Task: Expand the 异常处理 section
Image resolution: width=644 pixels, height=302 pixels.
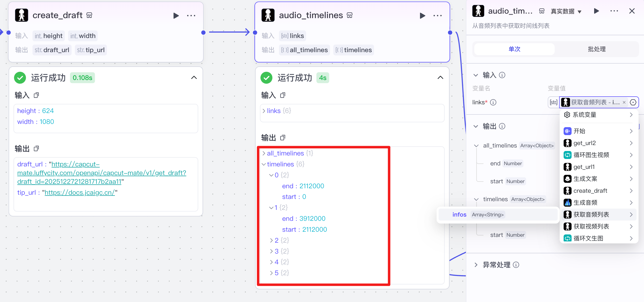Action: pyautogui.click(x=476, y=265)
